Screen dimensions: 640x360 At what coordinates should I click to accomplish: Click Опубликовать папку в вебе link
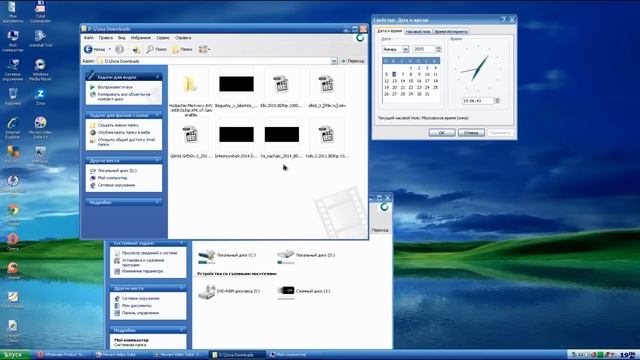pyautogui.click(x=124, y=132)
